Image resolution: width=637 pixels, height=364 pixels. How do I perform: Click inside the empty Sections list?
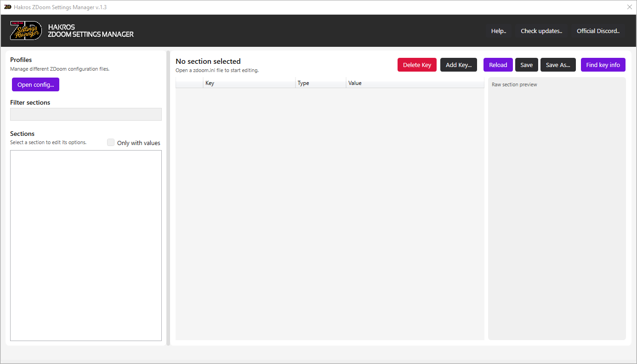coord(86,246)
